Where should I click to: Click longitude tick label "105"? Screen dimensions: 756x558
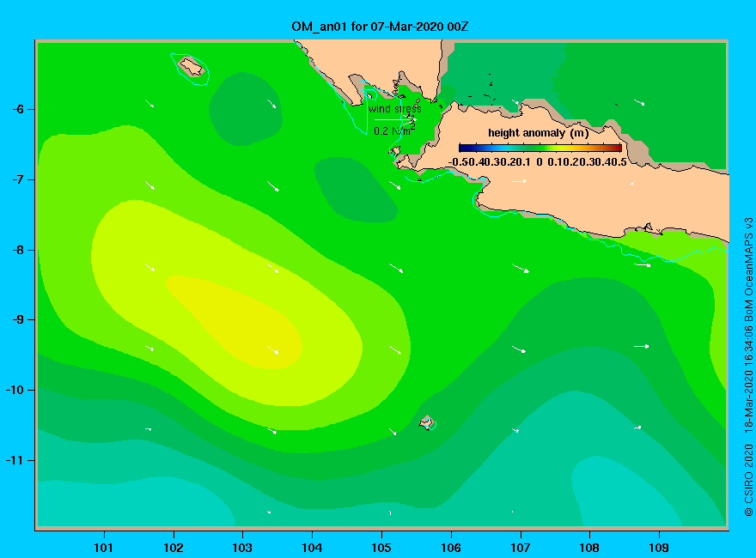pos(381,548)
